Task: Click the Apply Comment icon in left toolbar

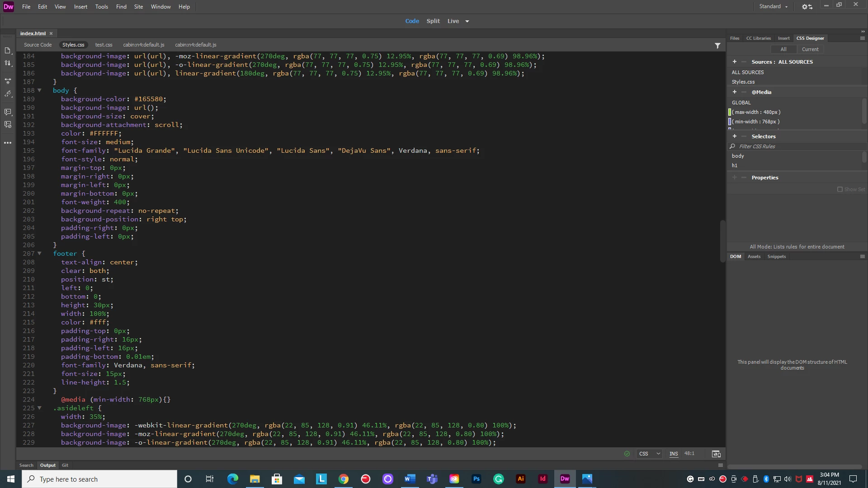Action: tap(8, 112)
